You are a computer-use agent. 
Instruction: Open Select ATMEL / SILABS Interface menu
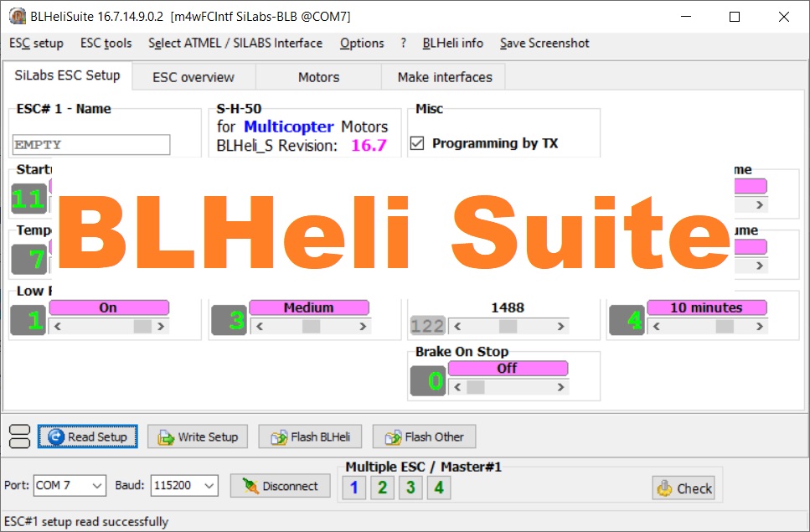click(x=235, y=44)
